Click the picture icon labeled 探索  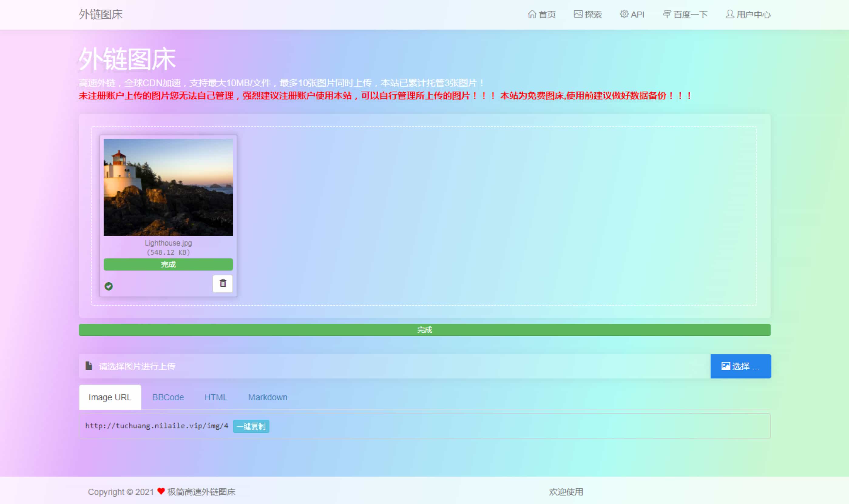point(578,14)
